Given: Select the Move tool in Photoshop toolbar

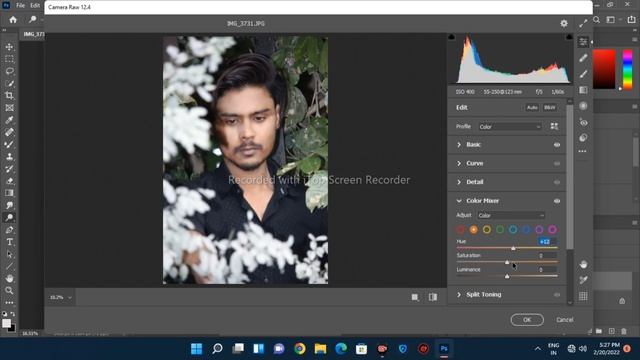Looking at the screenshot, I should (x=9, y=47).
